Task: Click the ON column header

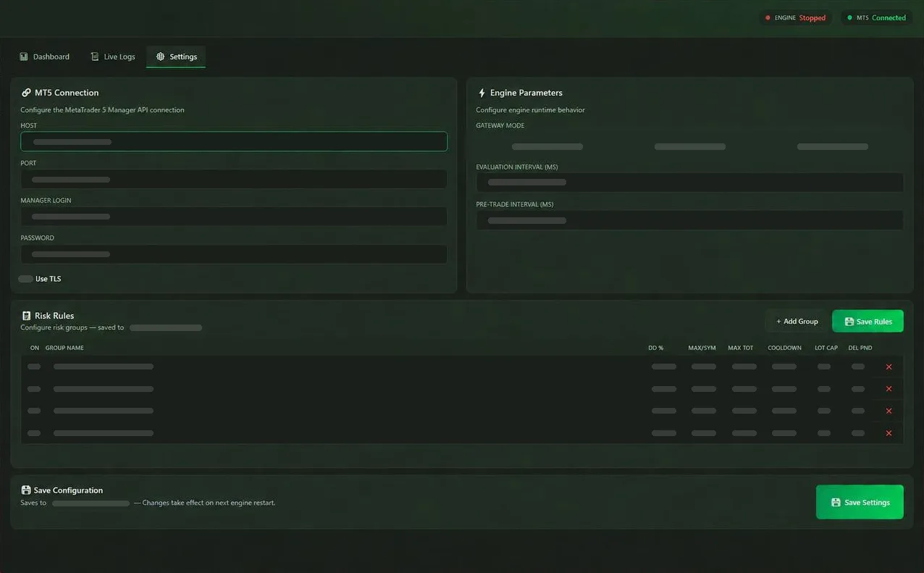Action: 35,348
